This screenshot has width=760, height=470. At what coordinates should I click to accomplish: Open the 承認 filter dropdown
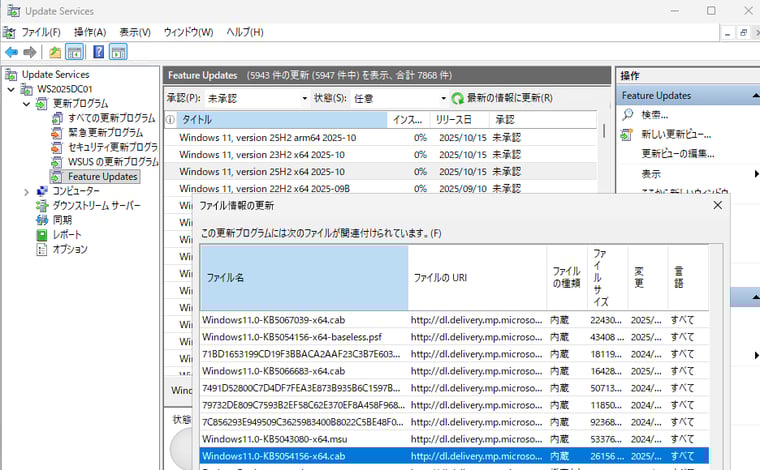tap(304, 98)
